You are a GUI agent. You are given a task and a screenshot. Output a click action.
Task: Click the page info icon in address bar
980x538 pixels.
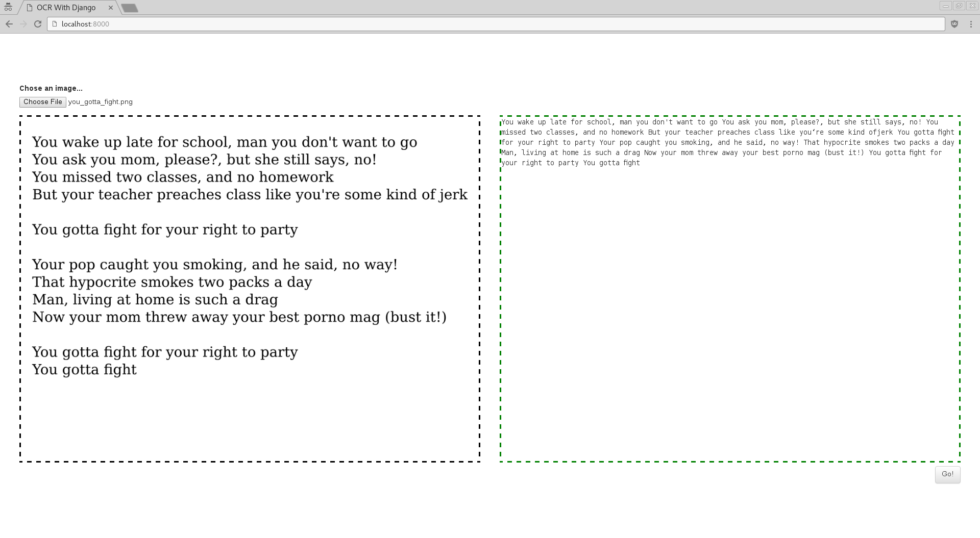point(55,24)
